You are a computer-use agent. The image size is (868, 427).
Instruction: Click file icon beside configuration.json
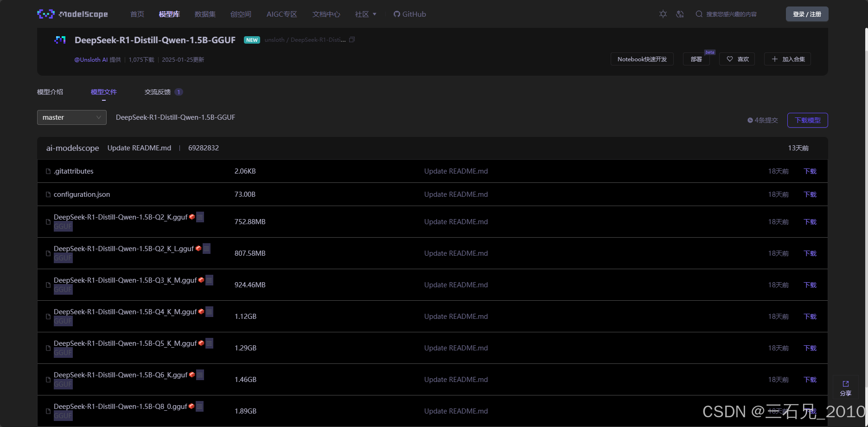click(48, 194)
